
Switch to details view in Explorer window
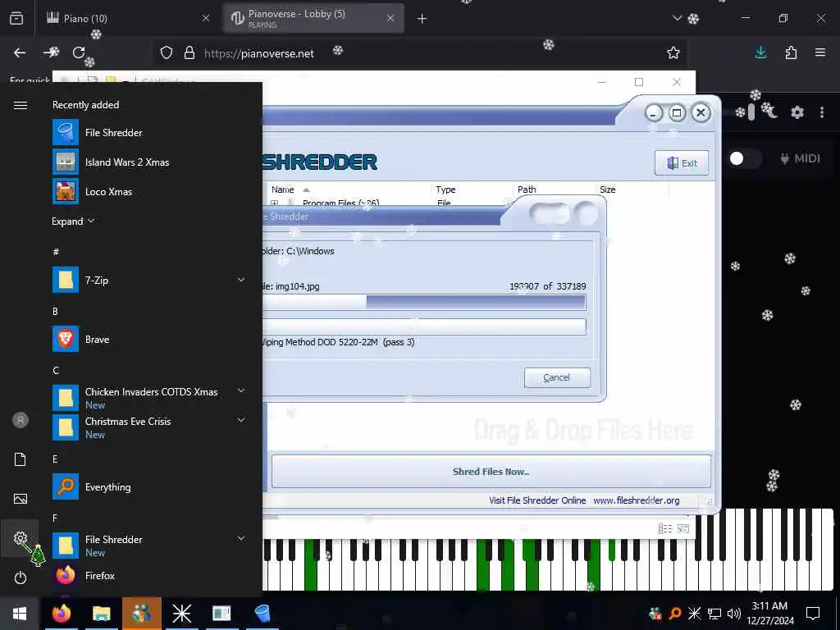click(x=664, y=529)
